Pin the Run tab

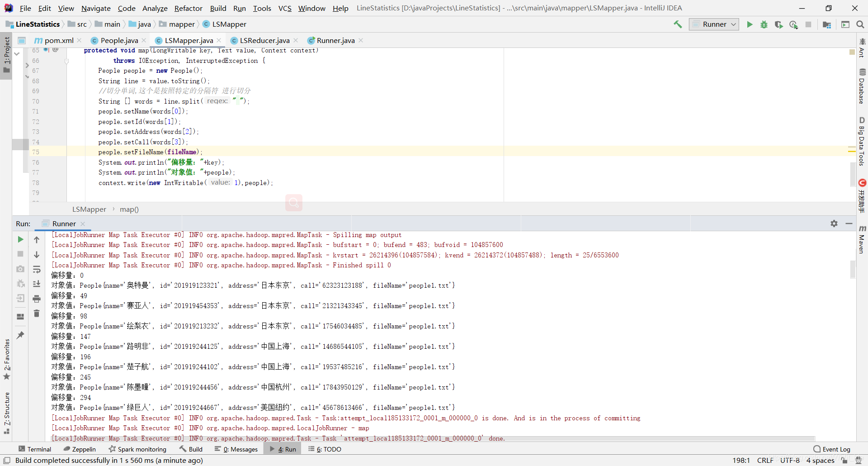20,335
